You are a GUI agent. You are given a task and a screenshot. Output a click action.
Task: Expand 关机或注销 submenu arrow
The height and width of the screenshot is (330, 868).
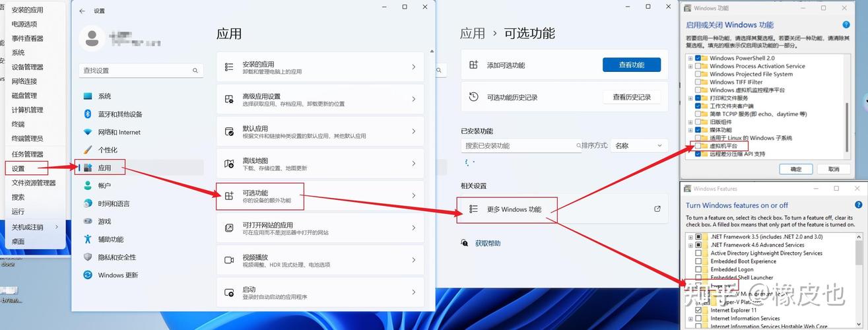pos(57,227)
